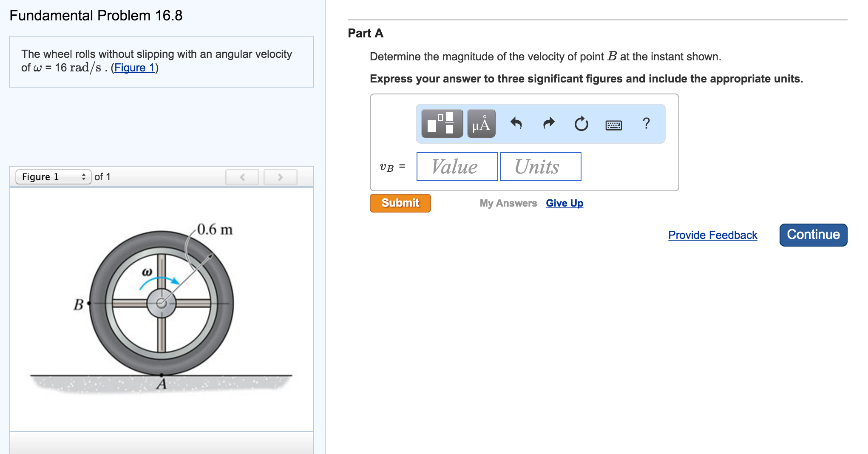Click the previous figure chevron
The height and width of the screenshot is (454, 868).
coord(242,177)
